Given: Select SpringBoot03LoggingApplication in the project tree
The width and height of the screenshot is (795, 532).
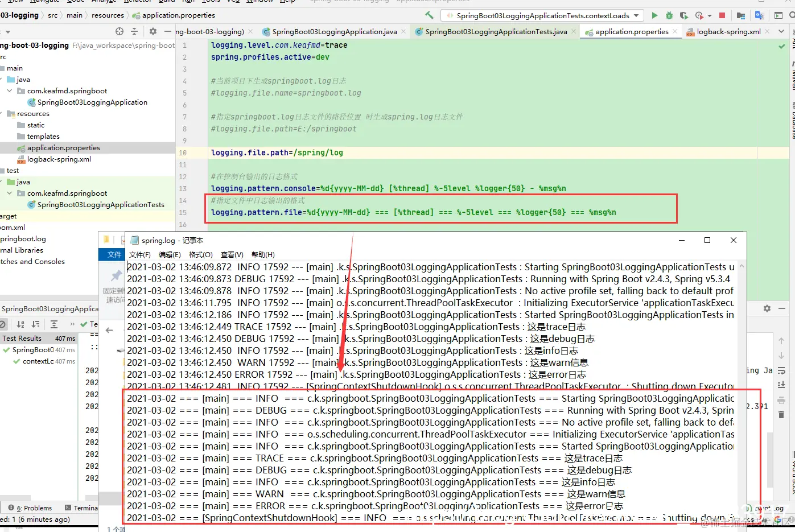Looking at the screenshot, I should point(87,102).
